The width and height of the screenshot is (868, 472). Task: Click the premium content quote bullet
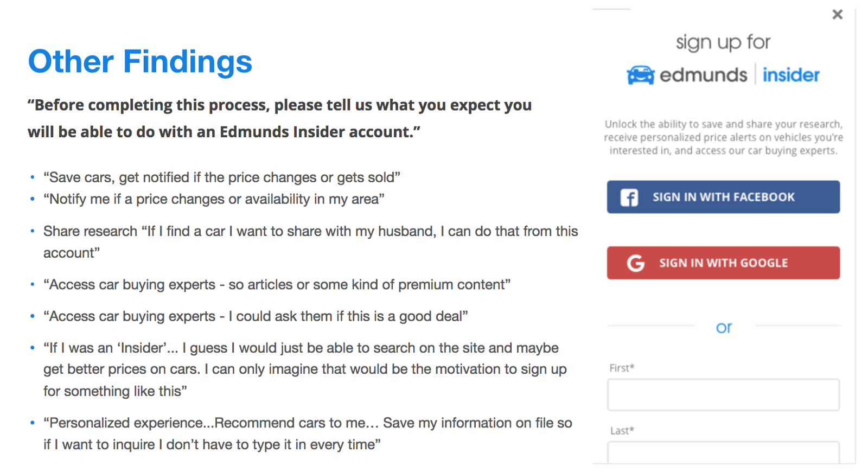[277, 285]
